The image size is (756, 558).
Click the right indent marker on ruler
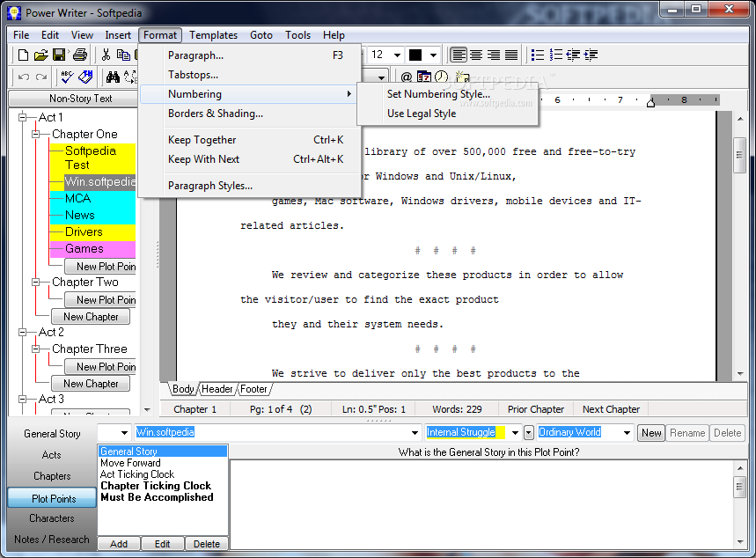coord(650,102)
